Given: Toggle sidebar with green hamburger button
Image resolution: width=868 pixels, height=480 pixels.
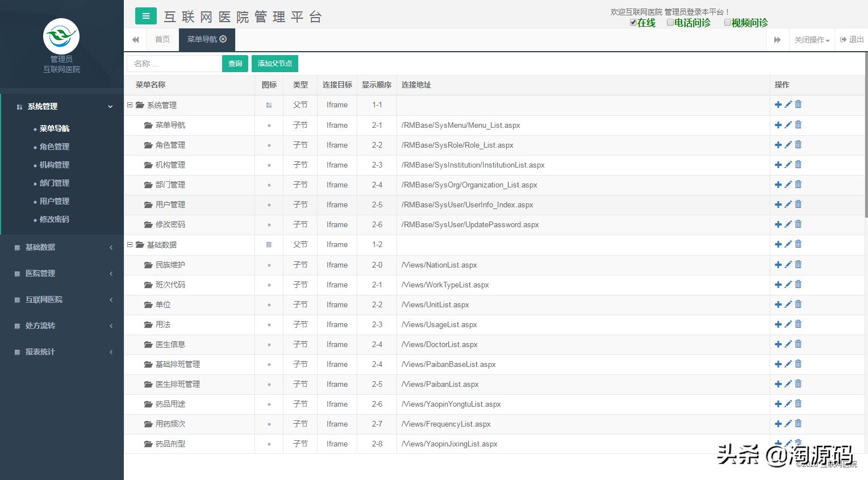Looking at the screenshot, I should (146, 16).
